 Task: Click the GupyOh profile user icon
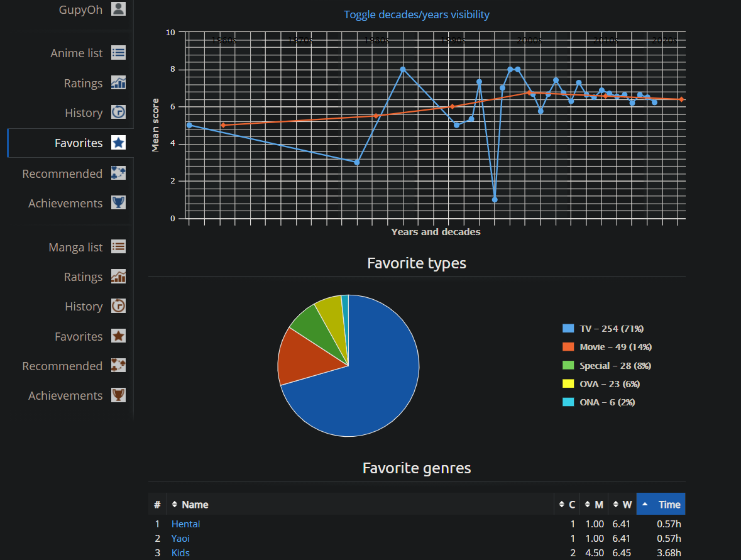point(118,9)
